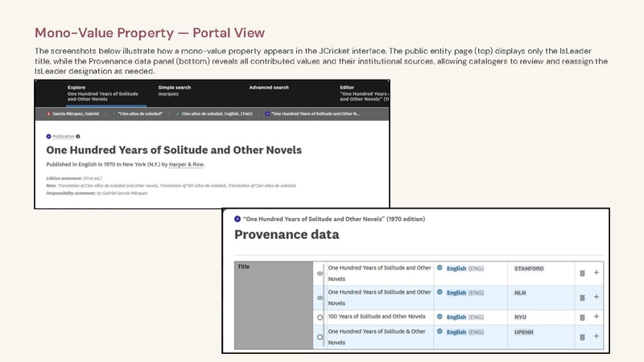Viewport: 644px width, 362px height.
Task: Click info icon beside Publication label
Action: pos(77,136)
